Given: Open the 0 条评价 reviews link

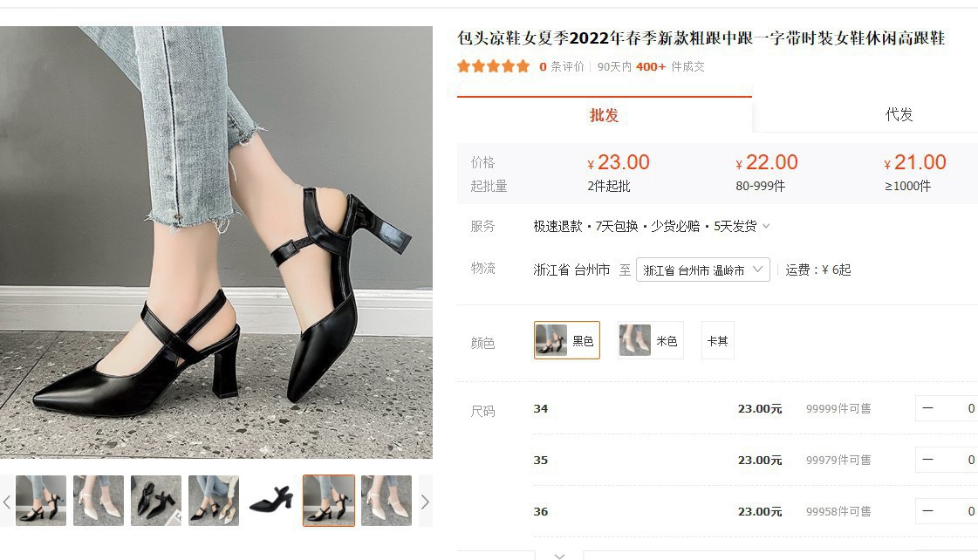Looking at the screenshot, I should click(x=562, y=66).
